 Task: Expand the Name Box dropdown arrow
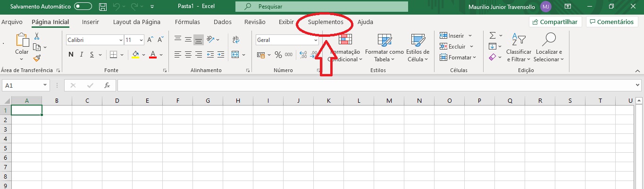[45, 85]
